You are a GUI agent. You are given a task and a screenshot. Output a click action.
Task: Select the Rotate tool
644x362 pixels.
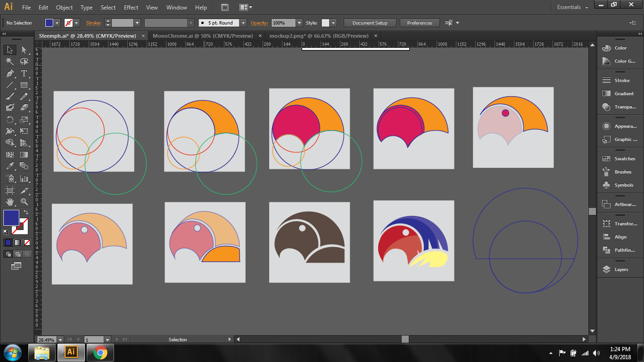9,120
